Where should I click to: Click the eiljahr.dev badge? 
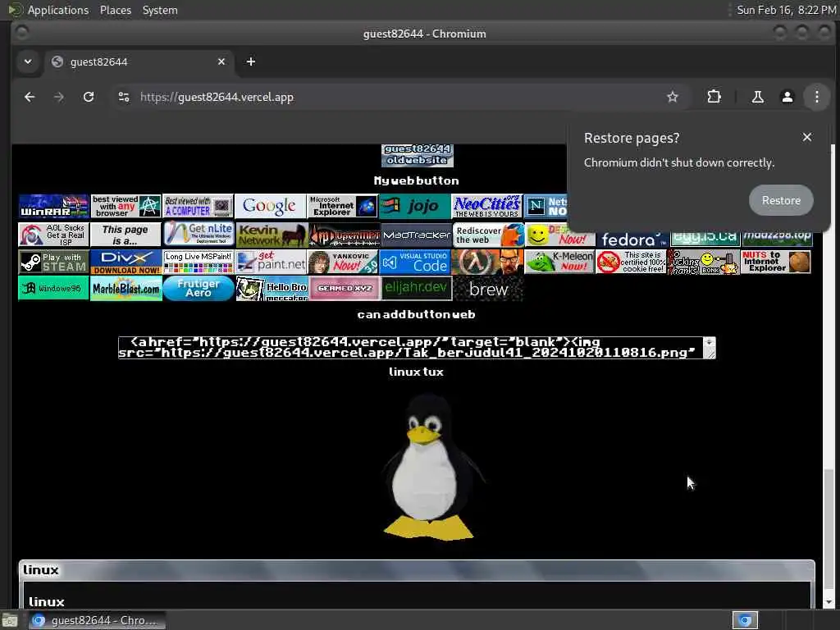point(416,288)
